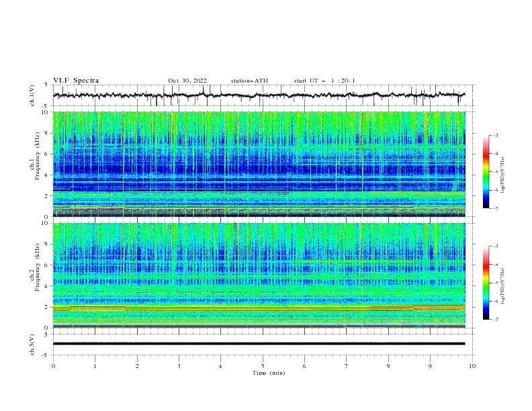The image size is (532, 411).
Task: Click the -3 tick on ch.1 color bar
Action: (x=495, y=135)
